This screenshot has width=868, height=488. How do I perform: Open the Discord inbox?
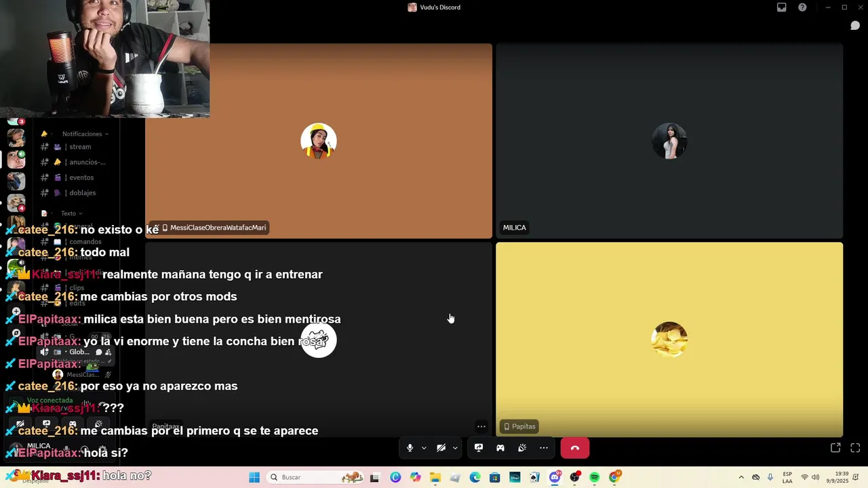pos(782,7)
